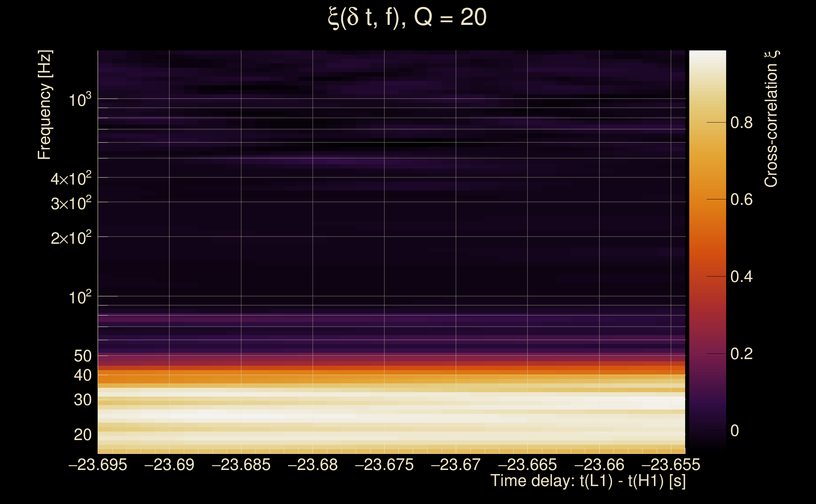The height and width of the screenshot is (504, 816).
Task: Click the Cross-correlation ξ colorbar label
Action: tap(772, 119)
